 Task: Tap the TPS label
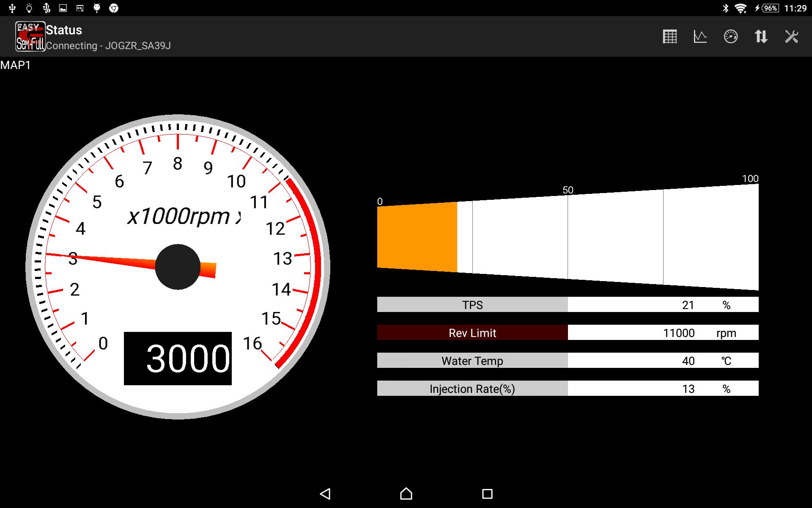point(472,305)
